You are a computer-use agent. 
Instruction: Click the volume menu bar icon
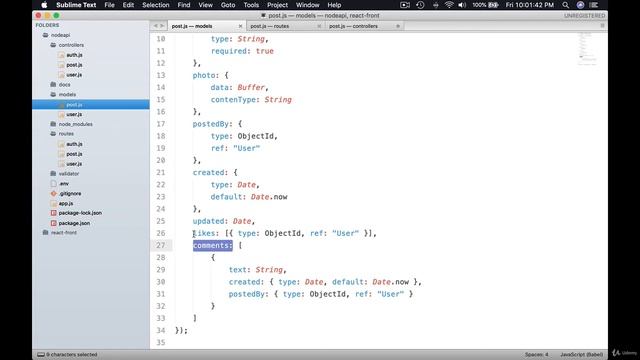(x=462, y=5)
